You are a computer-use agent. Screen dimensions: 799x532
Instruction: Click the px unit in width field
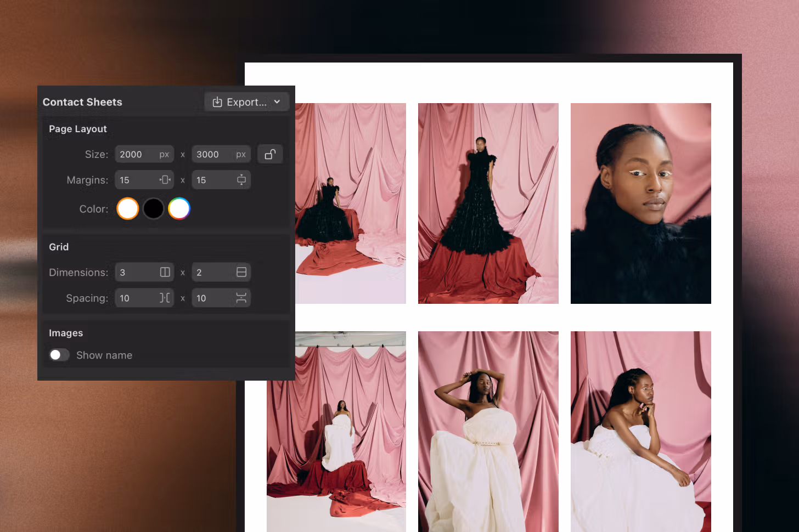[164, 155]
